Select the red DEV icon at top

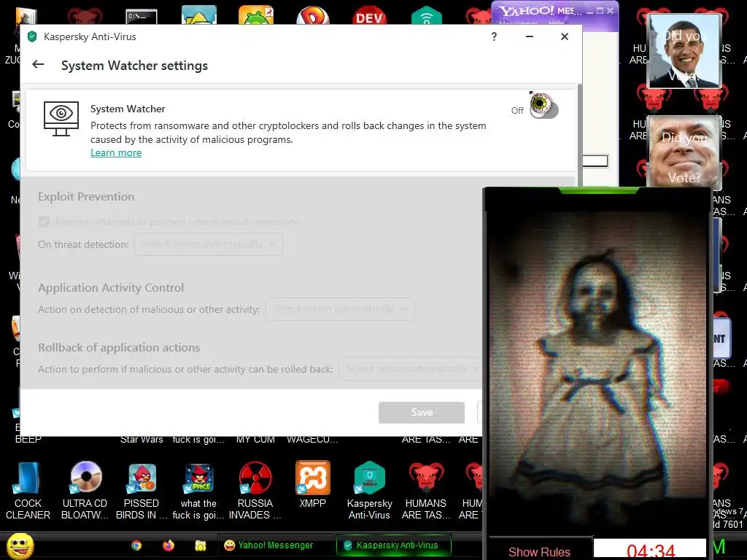370,15
